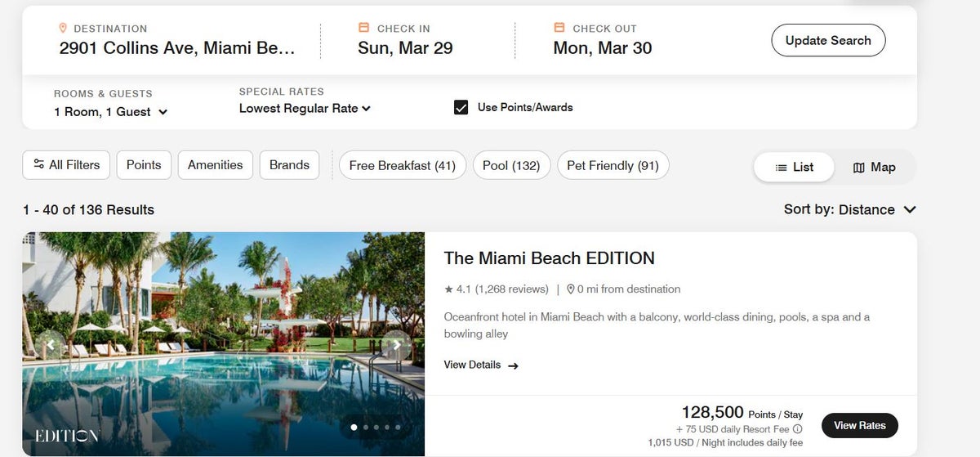This screenshot has height=457, width=980.
Task: Click the All Filters sliders icon
Action: [38, 165]
